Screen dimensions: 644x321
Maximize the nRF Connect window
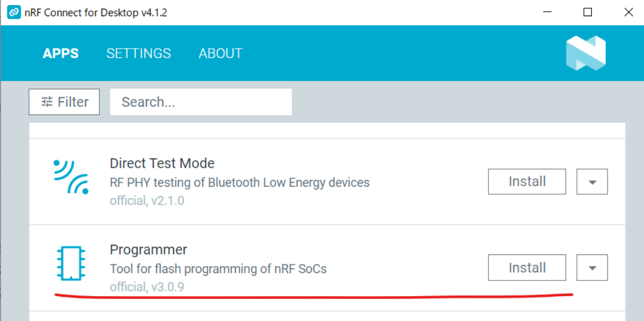coord(588,12)
